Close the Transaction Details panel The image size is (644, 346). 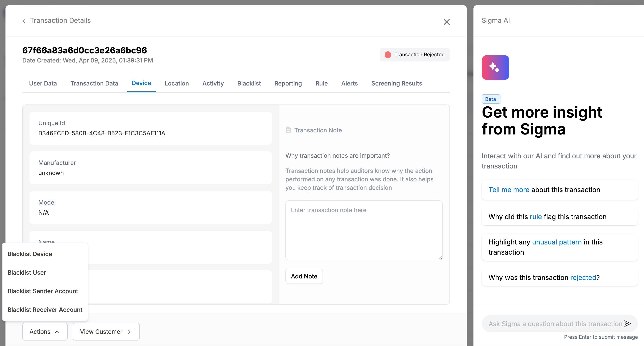point(446,22)
